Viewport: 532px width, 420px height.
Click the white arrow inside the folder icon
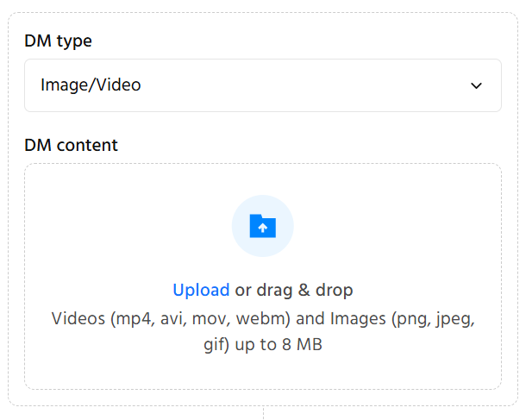click(263, 228)
